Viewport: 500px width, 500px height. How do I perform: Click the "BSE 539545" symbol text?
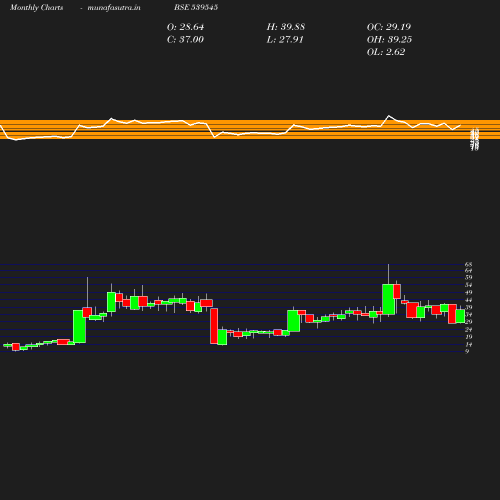point(196,7)
